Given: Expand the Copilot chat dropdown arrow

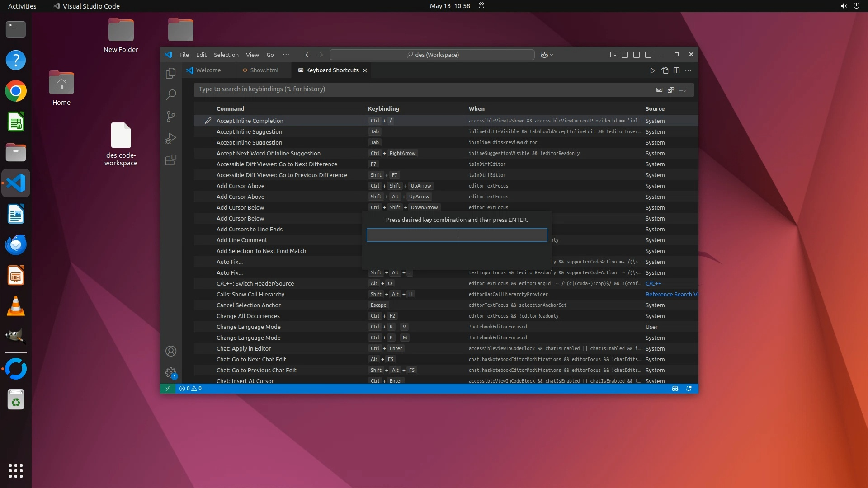Looking at the screenshot, I should point(552,55).
